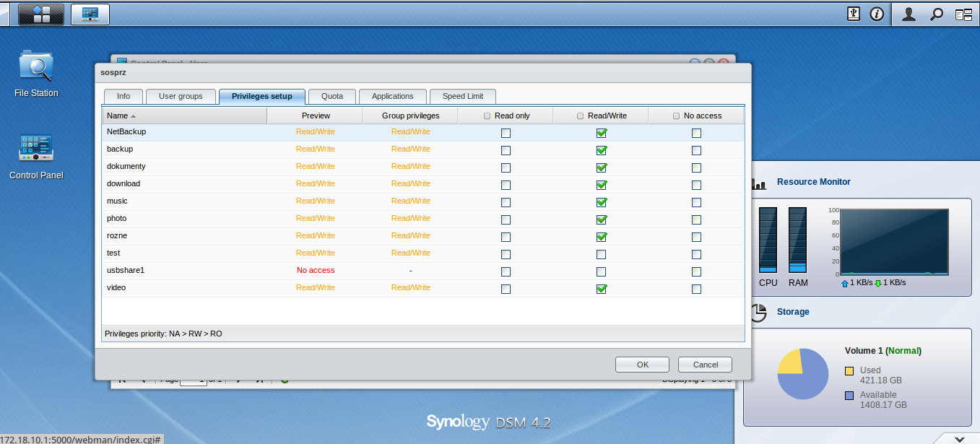The image size is (980, 444).
Task: Switch to the User groups tab
Action: click(x=181, y=97)
